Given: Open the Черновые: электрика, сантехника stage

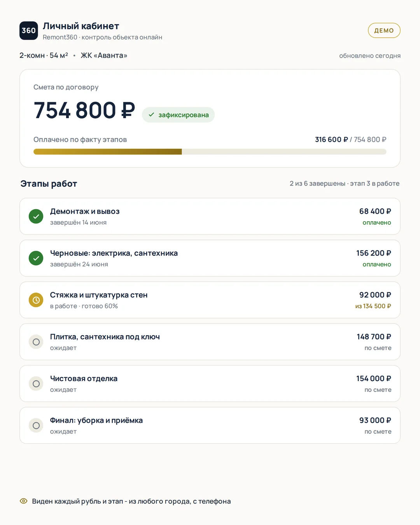Looking at the screenshot, I should tap(210, 258).
